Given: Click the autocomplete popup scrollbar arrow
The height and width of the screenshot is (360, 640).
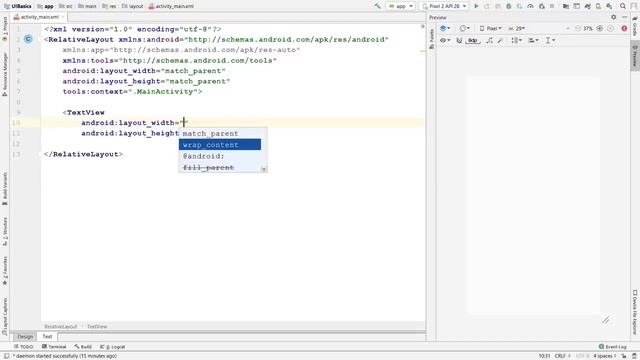Looking at the screenshot, I should point(264,169).
